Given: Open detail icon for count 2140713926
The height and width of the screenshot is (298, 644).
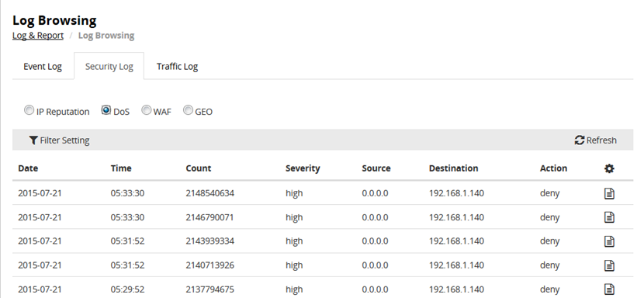Looking at the screenshot, I should coord(610,265).
